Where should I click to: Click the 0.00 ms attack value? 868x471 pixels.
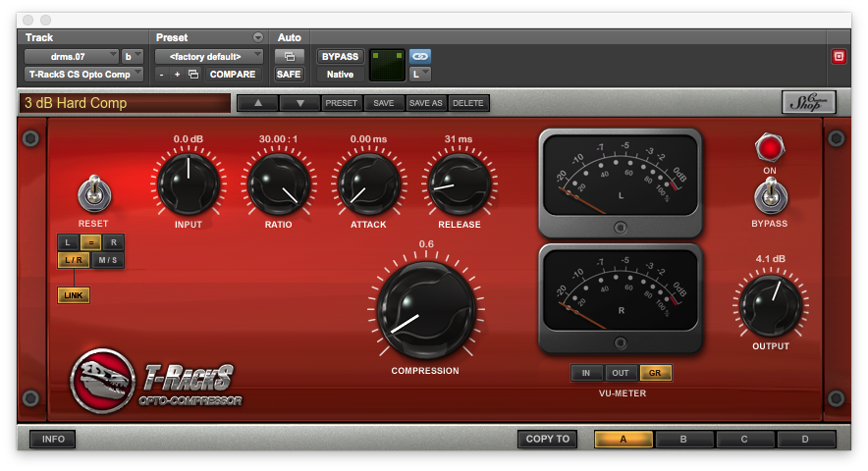click(368, 139)
